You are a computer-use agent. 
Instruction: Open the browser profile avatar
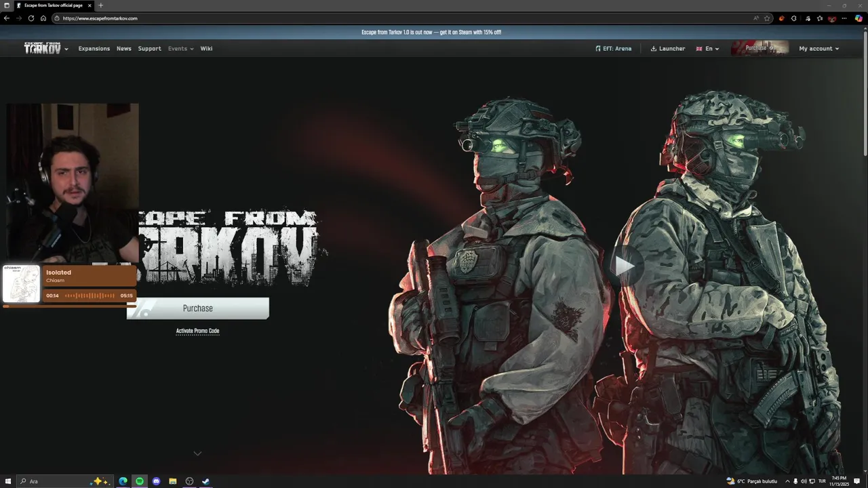[832, 18]
